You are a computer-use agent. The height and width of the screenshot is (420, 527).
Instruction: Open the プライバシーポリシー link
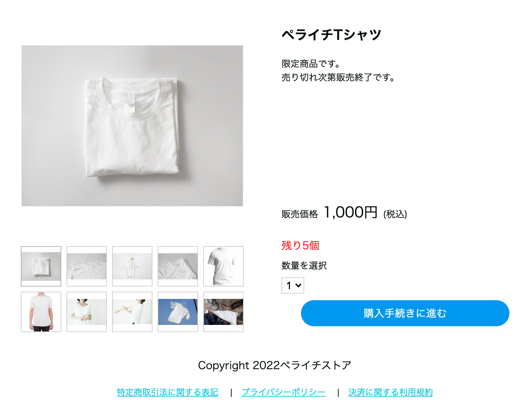pos(283,392)
